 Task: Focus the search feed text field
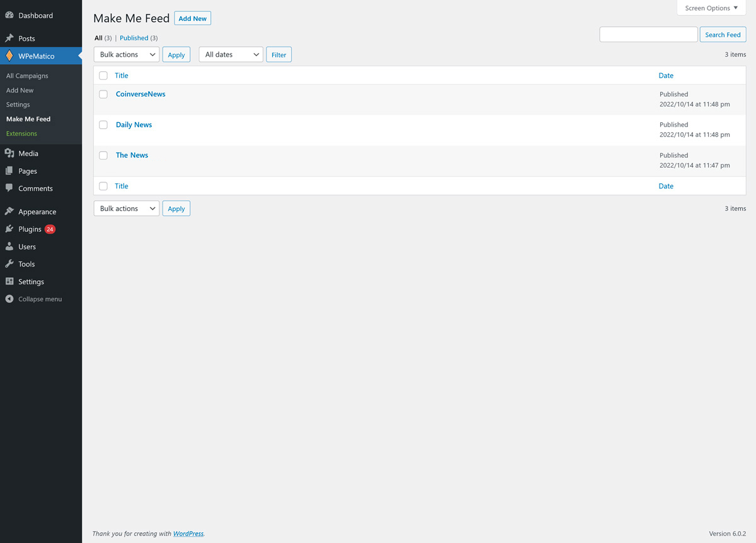[x=648, y=35]
